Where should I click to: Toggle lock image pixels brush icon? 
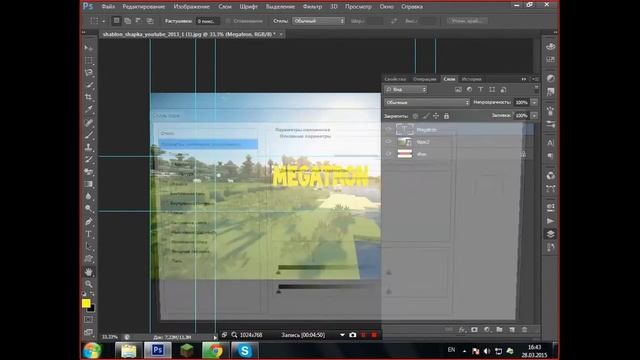[x=426, y=116]
